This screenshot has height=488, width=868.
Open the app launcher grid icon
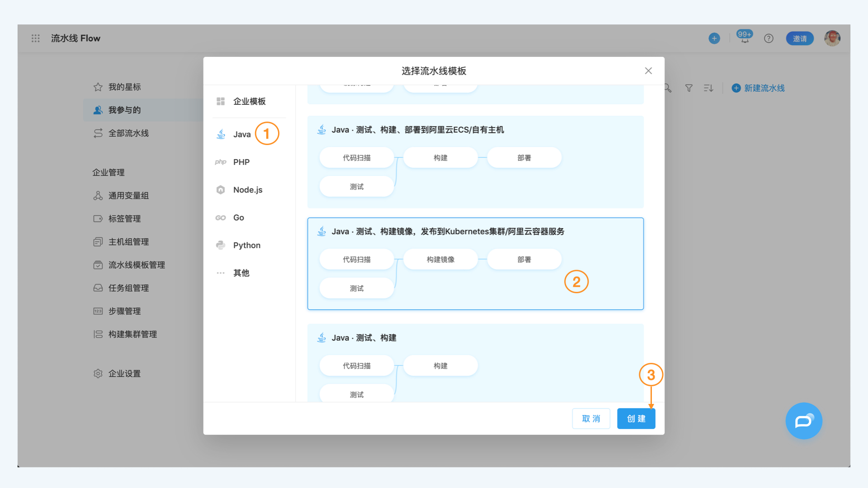click(x=35, y=38)
